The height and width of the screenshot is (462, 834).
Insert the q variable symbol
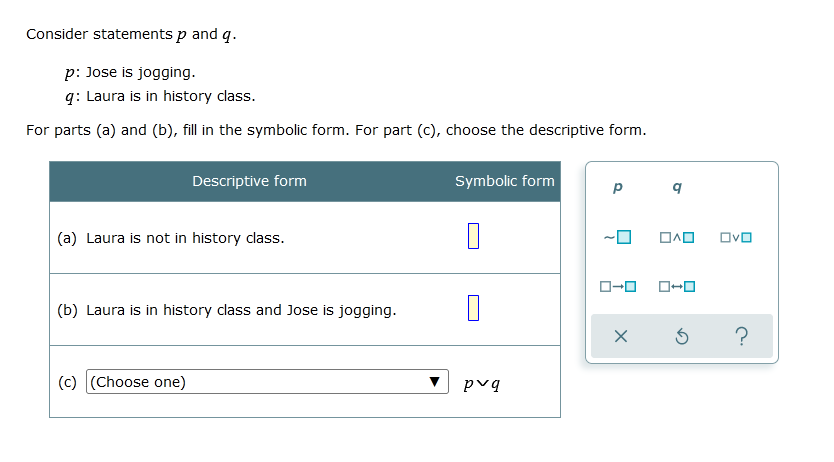coord(678,187)
